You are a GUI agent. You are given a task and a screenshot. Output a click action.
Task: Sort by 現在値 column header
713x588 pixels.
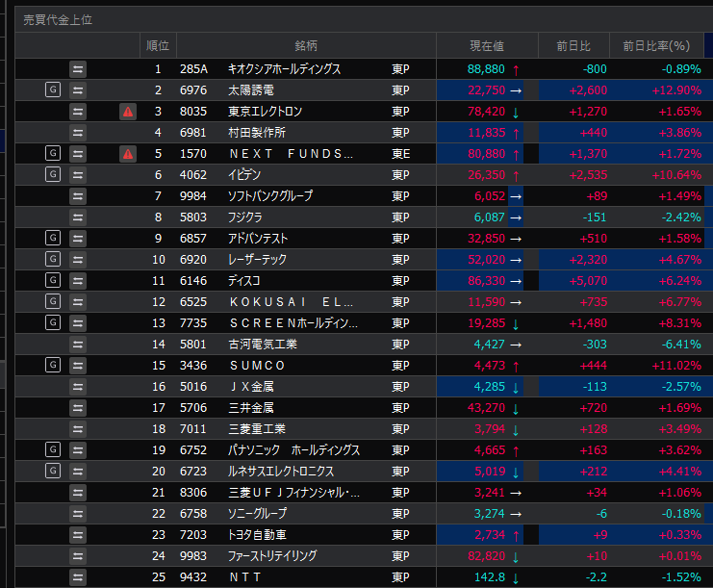[487, 45]
